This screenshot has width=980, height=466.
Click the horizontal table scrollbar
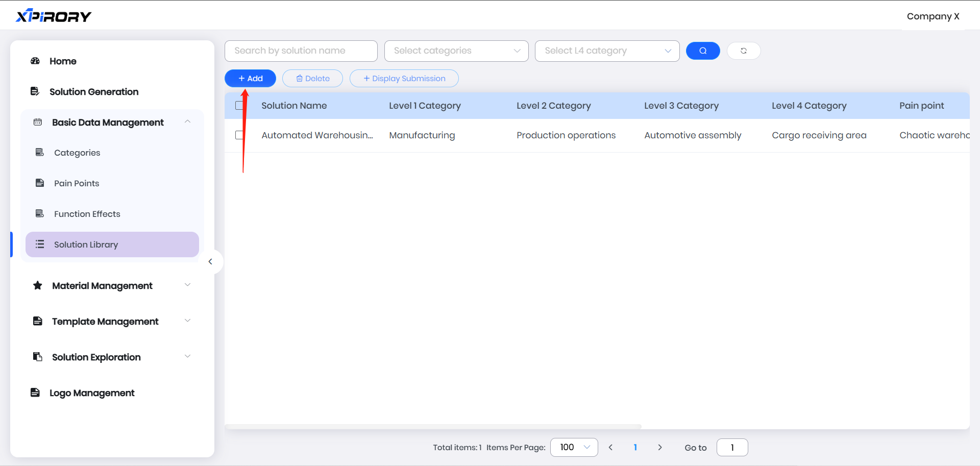433,427
